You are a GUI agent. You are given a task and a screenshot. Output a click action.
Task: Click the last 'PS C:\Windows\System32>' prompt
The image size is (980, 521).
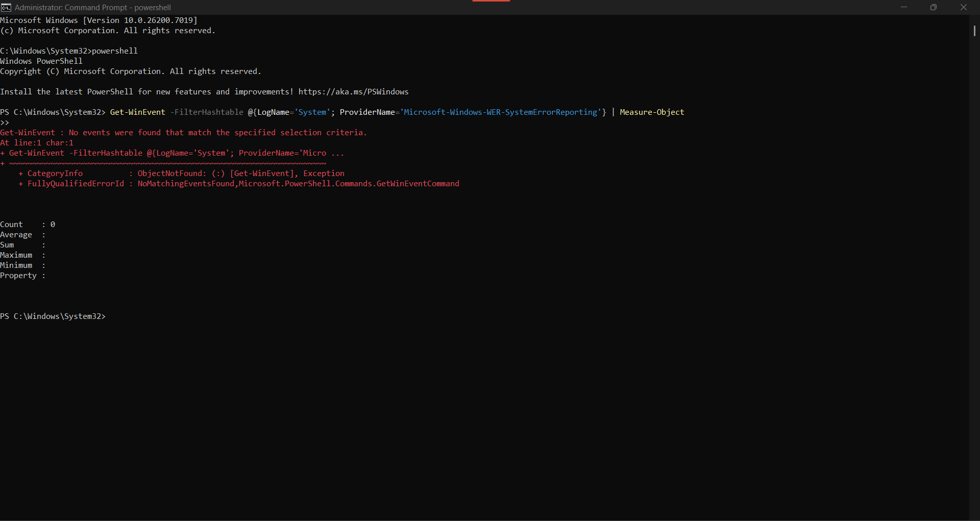[53, 316]
